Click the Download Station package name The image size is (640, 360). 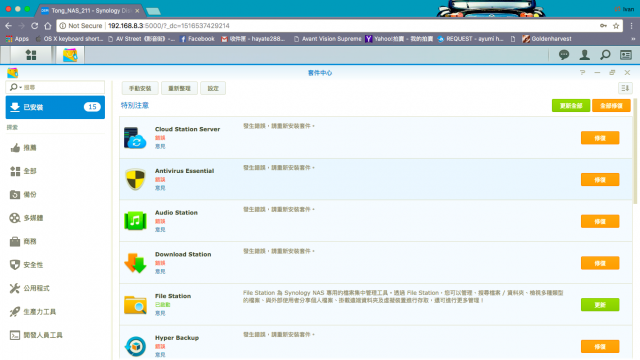pos(183,254)
